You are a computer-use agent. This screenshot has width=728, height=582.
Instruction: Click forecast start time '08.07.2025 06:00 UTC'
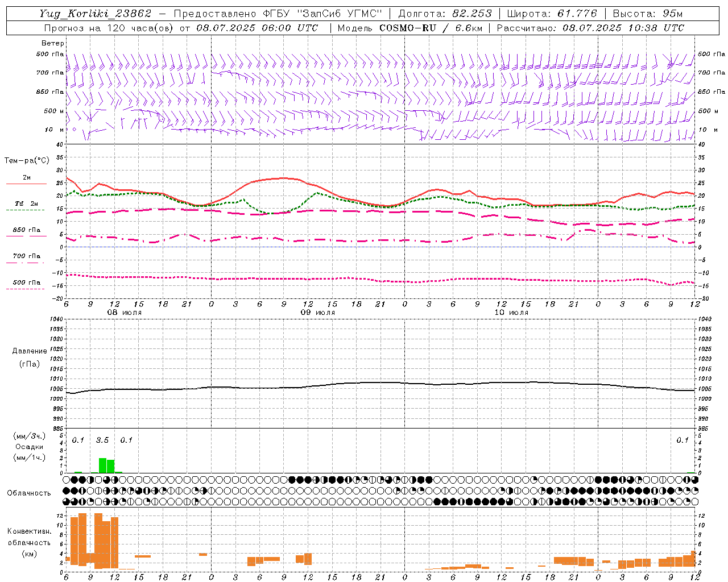(257, 28)
